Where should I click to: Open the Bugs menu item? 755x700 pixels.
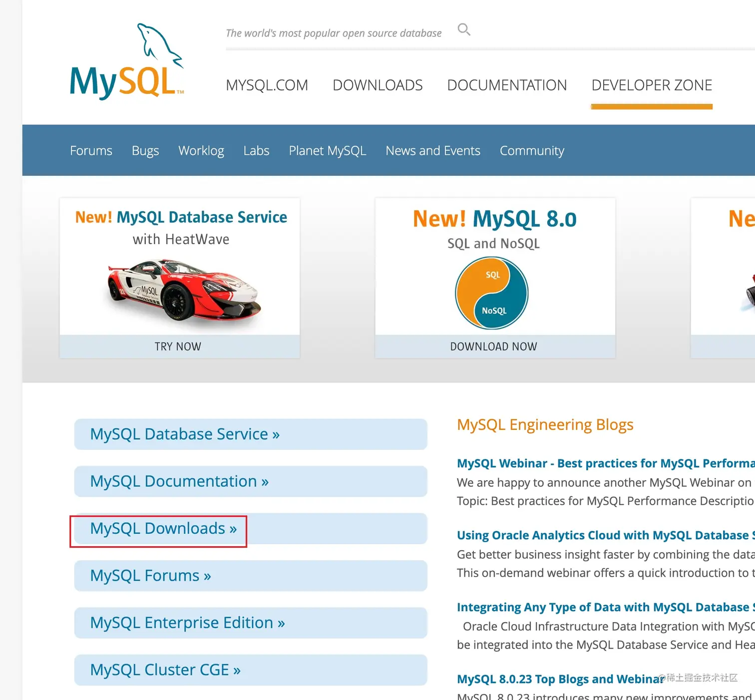tap(145, 150)
